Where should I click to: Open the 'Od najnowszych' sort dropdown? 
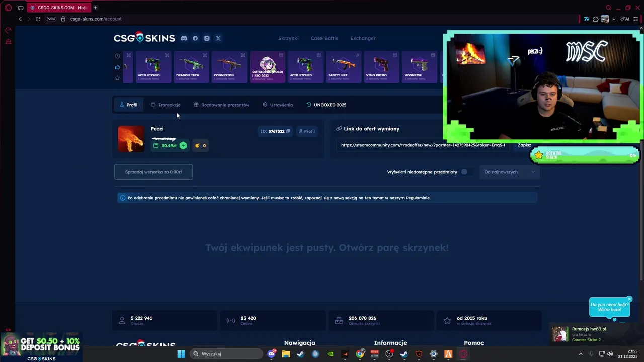click(x=509, y=172)
